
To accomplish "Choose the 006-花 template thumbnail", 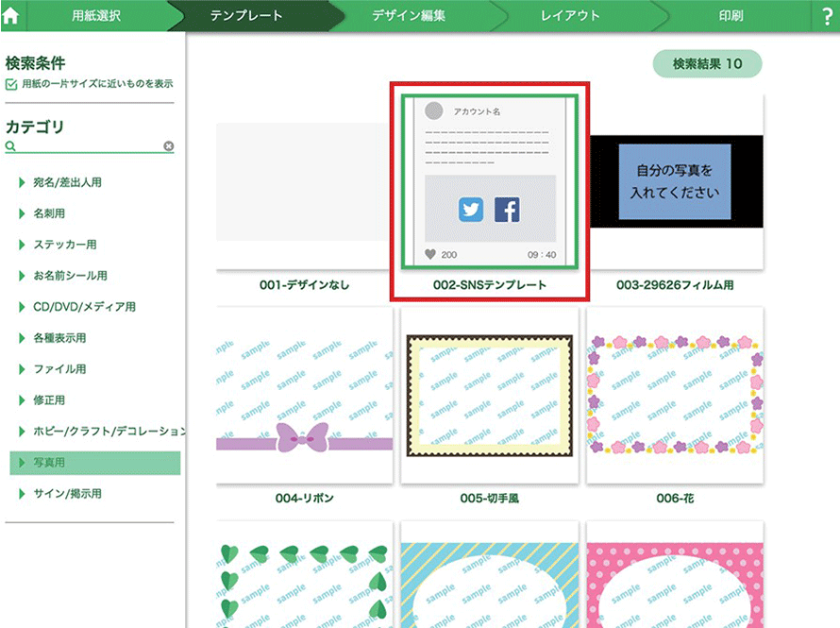I will coord(674,395).
